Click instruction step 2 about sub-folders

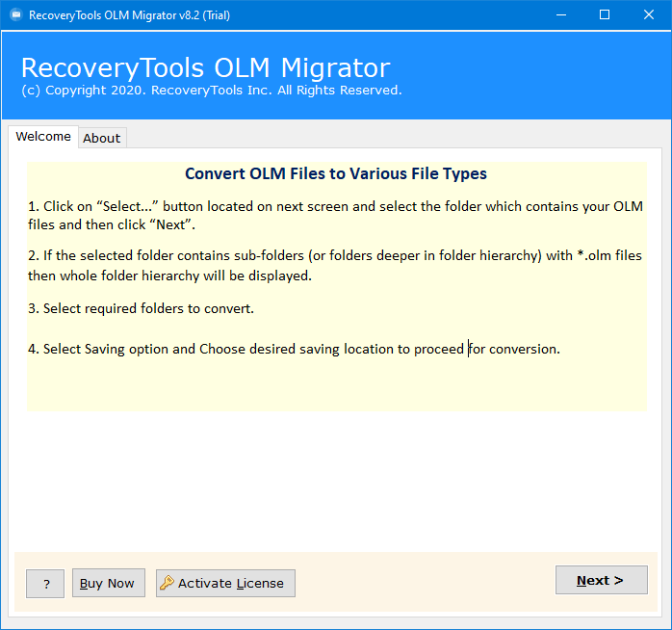click(335, 266)
